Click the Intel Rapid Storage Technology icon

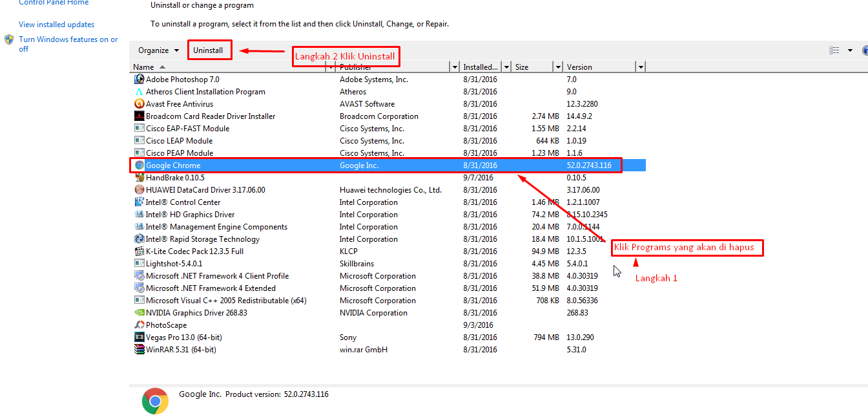click(139, 239)
